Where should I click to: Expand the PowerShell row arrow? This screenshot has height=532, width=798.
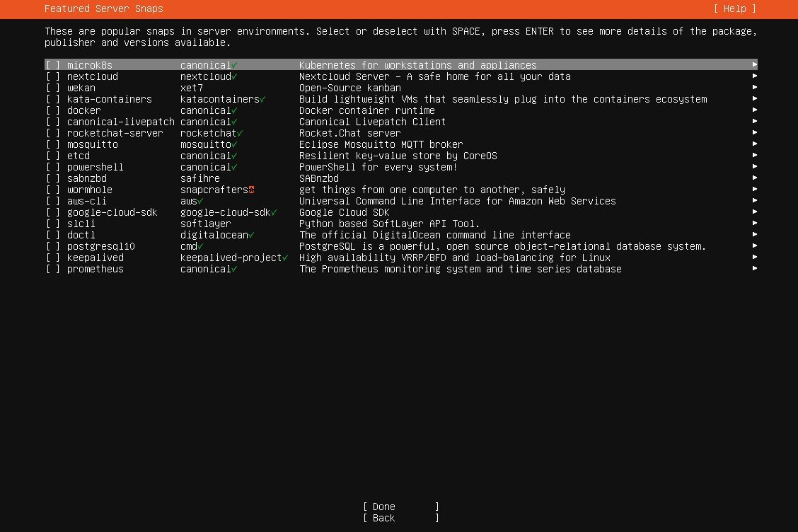pos(755,166)
